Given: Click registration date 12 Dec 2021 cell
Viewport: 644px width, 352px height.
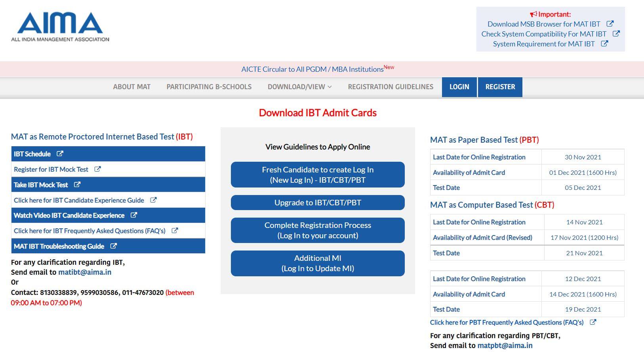Looking at the screenshot, I should tap(583, 279).
